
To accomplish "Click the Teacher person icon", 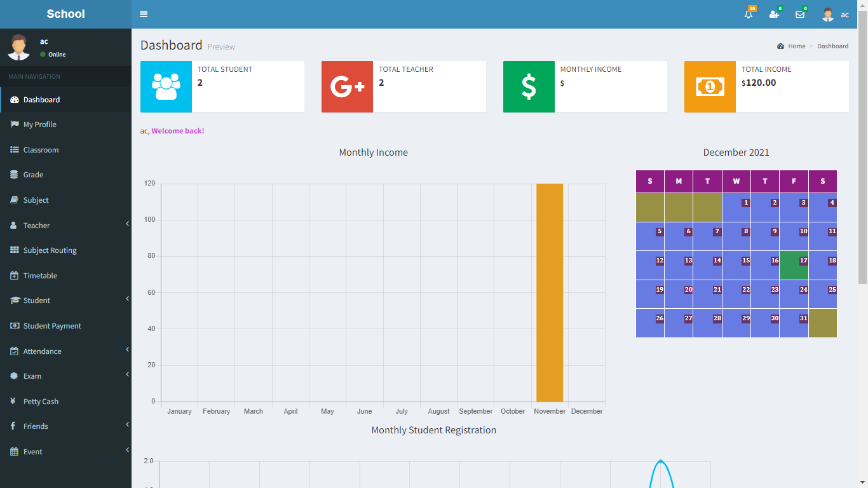I will pos(14,226).
